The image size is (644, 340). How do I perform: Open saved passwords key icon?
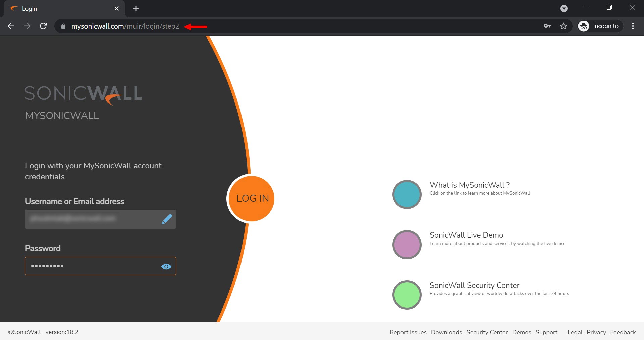pyautogui.click(x=547, y=26)
